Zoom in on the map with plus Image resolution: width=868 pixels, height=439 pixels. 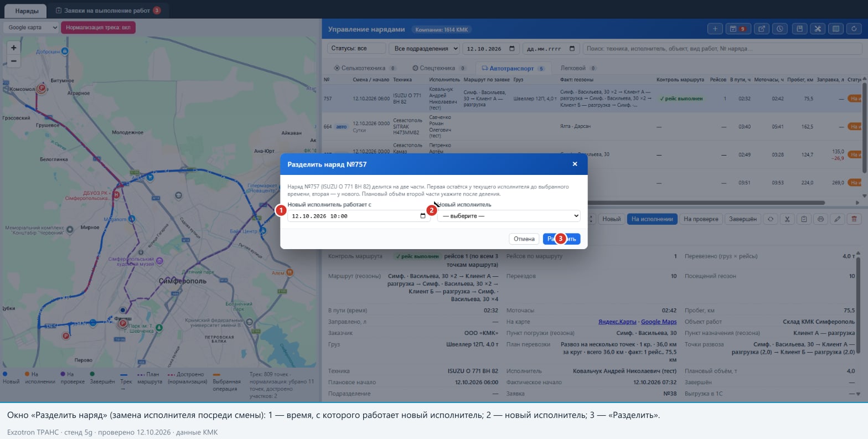pos(14,48)
